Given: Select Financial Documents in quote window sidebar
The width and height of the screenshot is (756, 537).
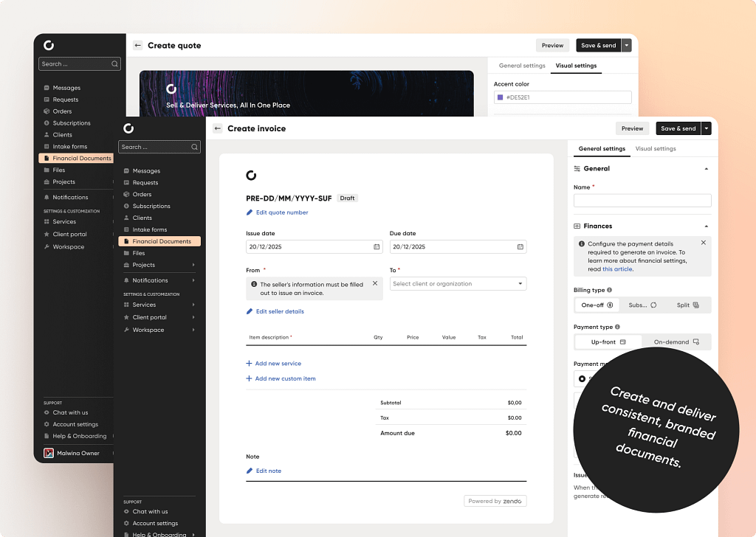Looking at the screenshot, I should 76,159.
